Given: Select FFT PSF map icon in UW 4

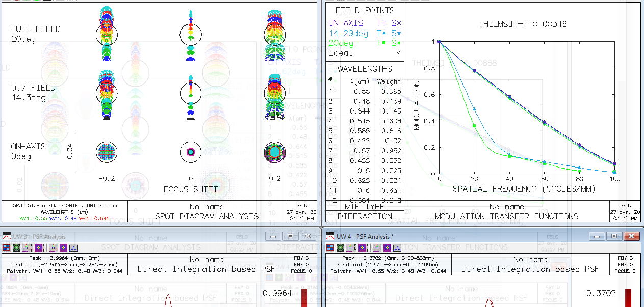Looking at the screenshot, I should point(363,247).
